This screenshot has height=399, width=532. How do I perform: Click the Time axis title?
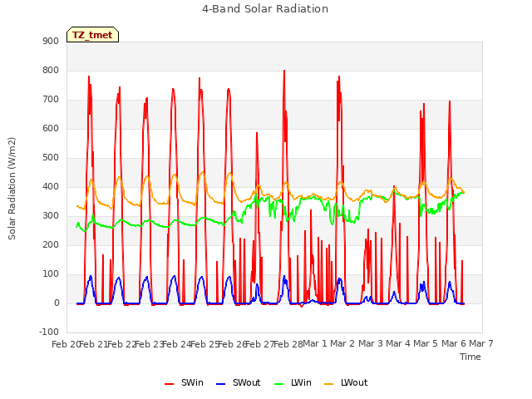coord(470,357)
